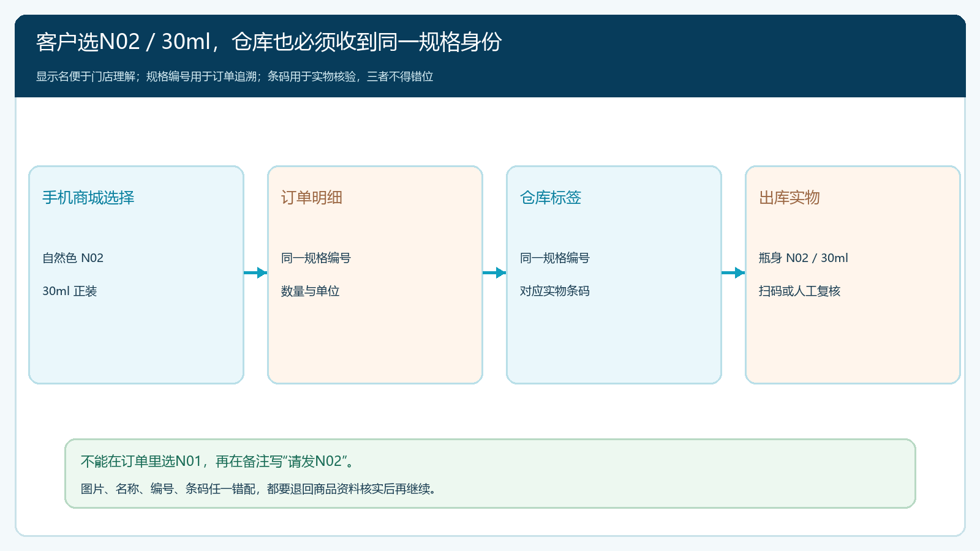Select the subtitle starting with 显示名便于门店理解
Image resolution: width=980 pixels, height=551 pixels.
pyautogui.click(x=235, y=77)
